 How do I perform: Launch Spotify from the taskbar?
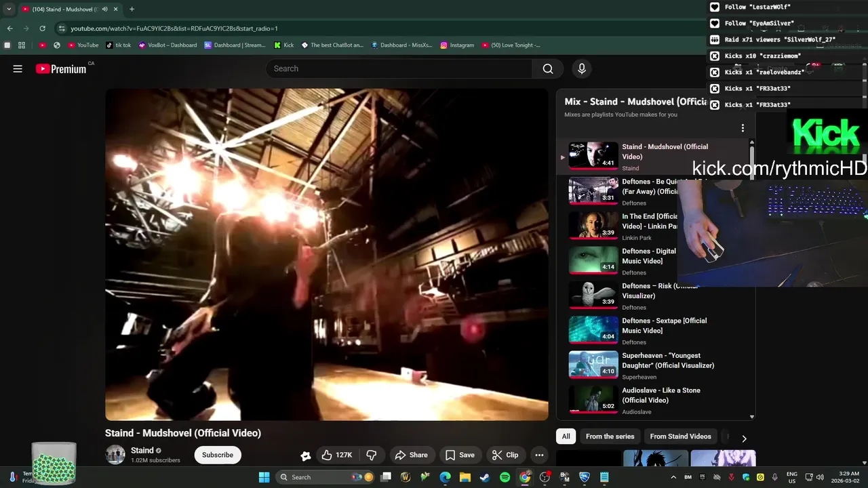coord(505,477)
